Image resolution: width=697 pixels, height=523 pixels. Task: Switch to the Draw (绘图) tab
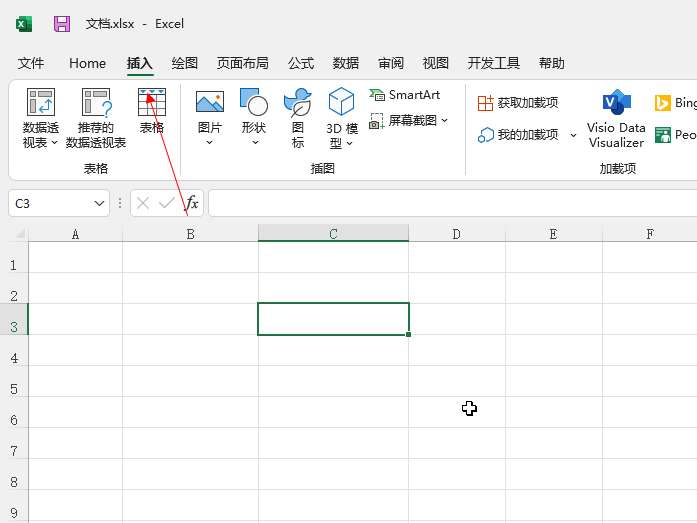point(184,63)
